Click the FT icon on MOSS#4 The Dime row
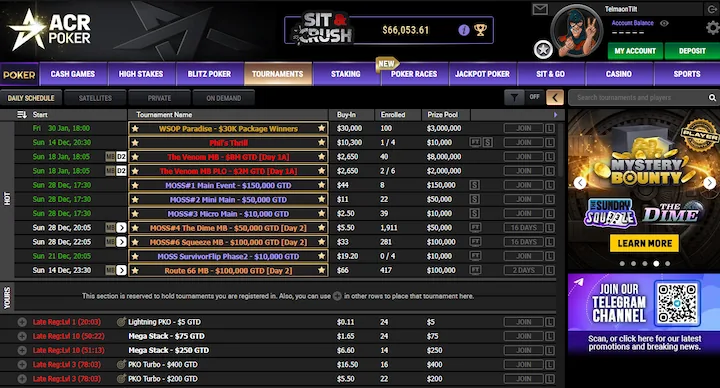 pos(475,228)
